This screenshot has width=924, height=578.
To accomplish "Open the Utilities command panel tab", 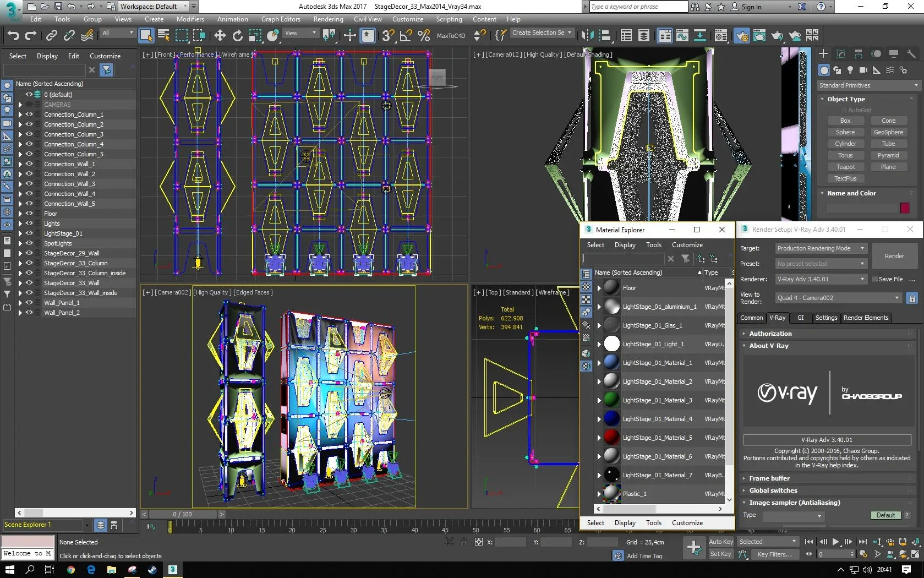I will point(911,54).
